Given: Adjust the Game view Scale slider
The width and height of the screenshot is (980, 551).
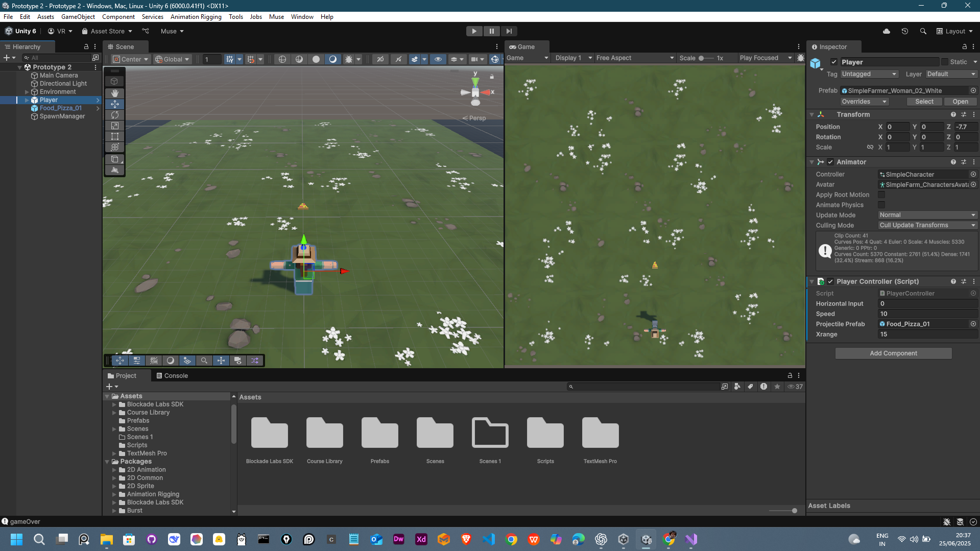Looking at the screenshot, I should [705, 58].
